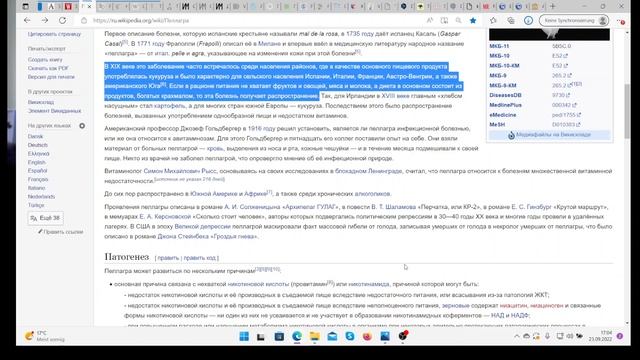
Task: Switch to Deutsch language version
Action: (38, 145)
